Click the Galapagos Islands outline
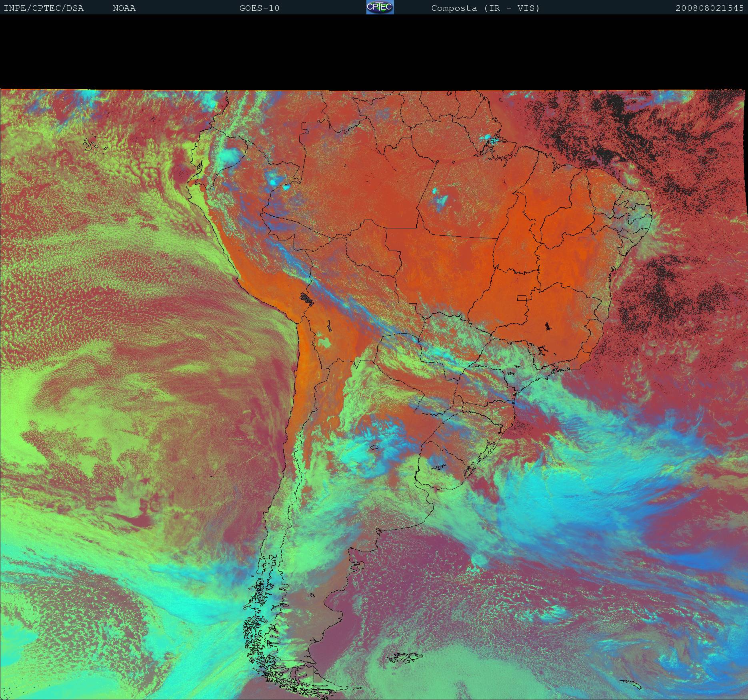Image resolution: width=748 pixels, height=700 pixels. 91,145
